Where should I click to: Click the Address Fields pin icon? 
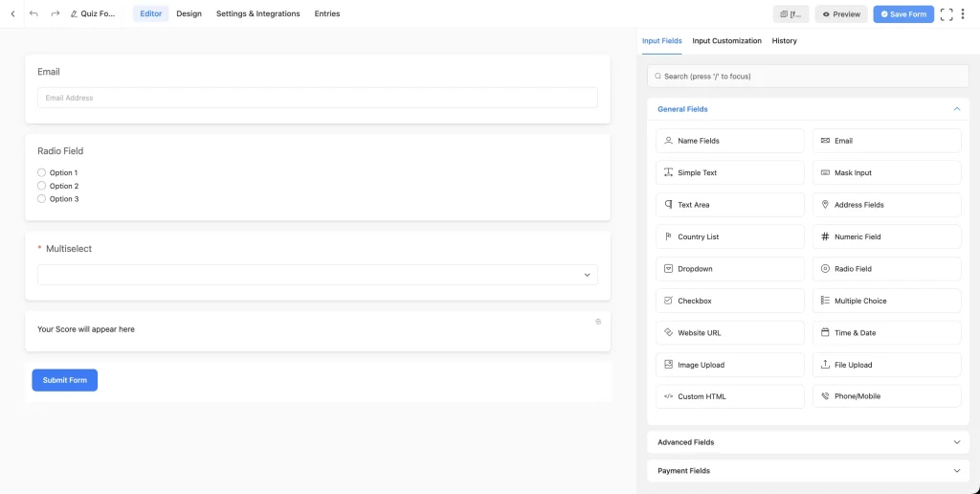click(x=825, y=205)
